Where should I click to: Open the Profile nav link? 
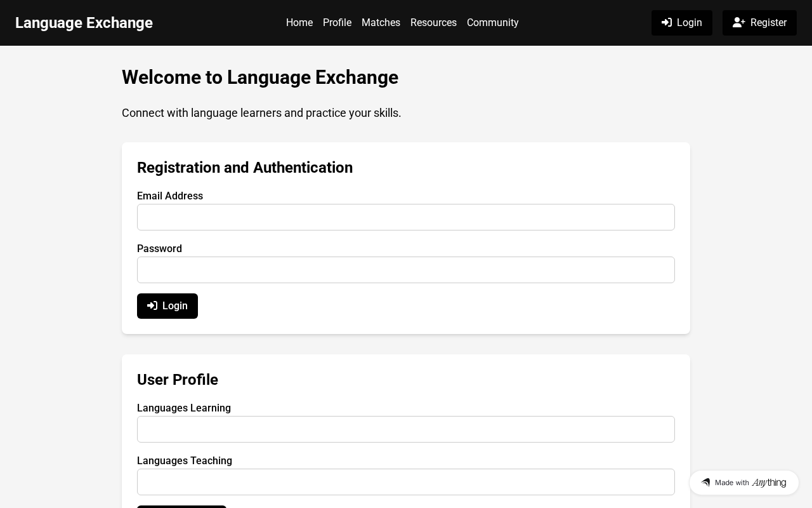(x=337, y=23)
